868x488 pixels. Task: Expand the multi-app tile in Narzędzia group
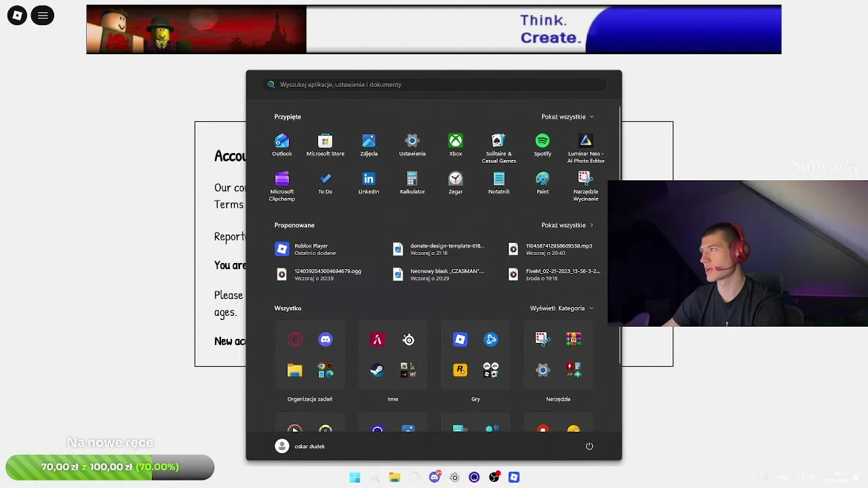[574, 370]
